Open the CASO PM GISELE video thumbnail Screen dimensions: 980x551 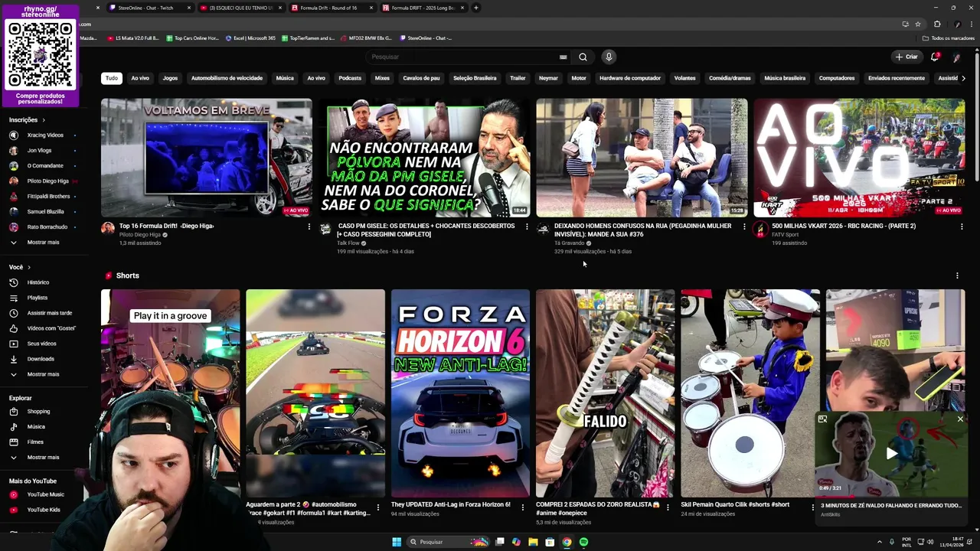pos(424,158)
